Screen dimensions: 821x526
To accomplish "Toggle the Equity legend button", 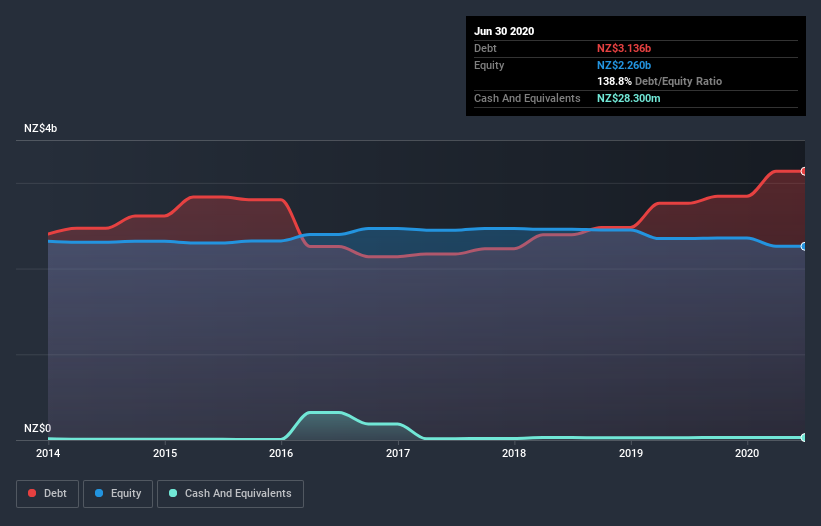I will (118, 494).
